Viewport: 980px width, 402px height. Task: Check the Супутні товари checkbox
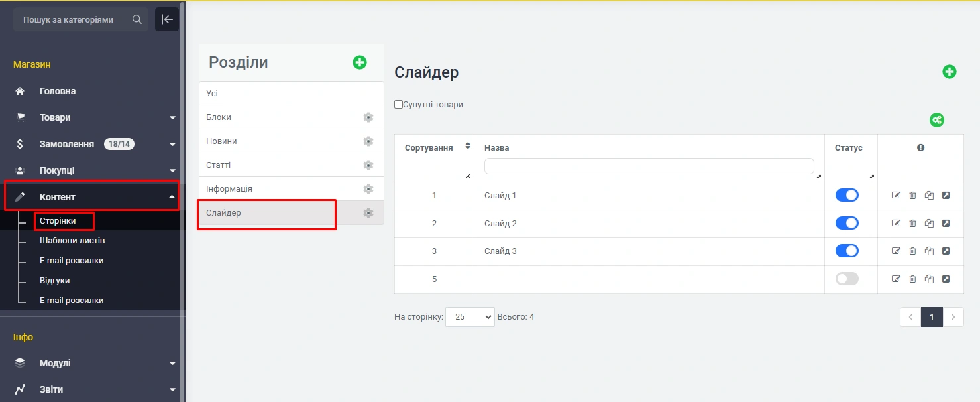pyautogui.click(x=398, y=104)
